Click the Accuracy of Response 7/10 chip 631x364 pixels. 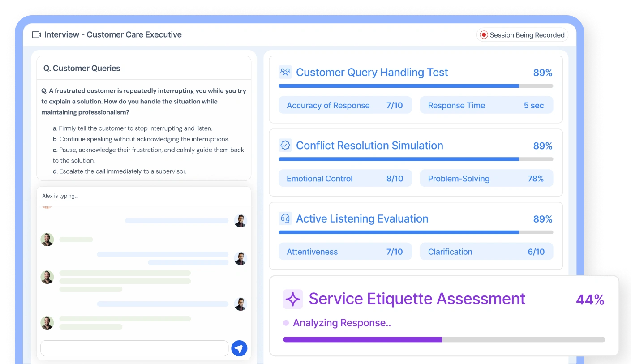click(x=345, y=106)
